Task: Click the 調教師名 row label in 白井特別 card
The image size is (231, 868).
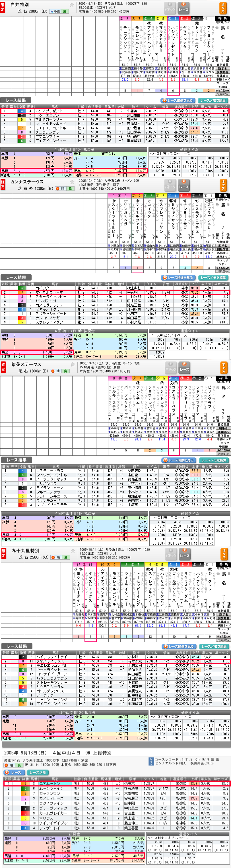Action: tap(223, 72)
